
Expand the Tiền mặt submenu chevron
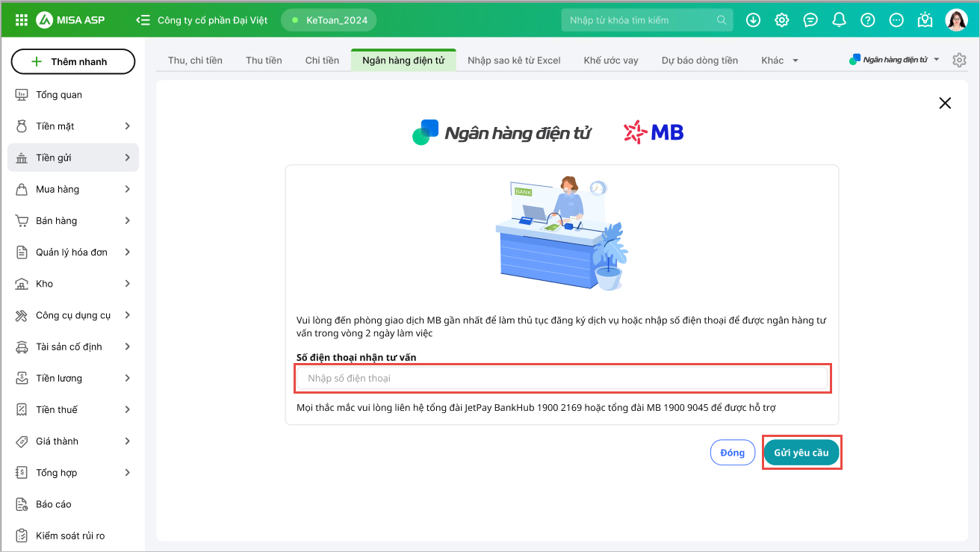click(128, 126)
